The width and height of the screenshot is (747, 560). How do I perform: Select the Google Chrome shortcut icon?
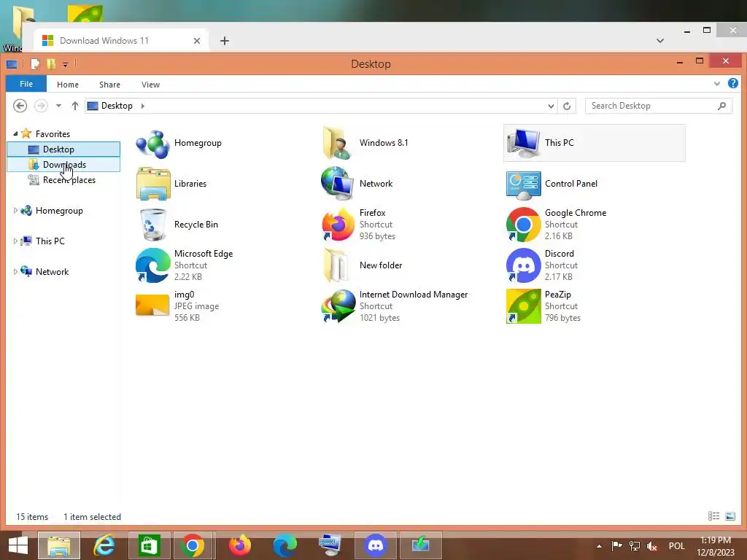pos(523,225)
